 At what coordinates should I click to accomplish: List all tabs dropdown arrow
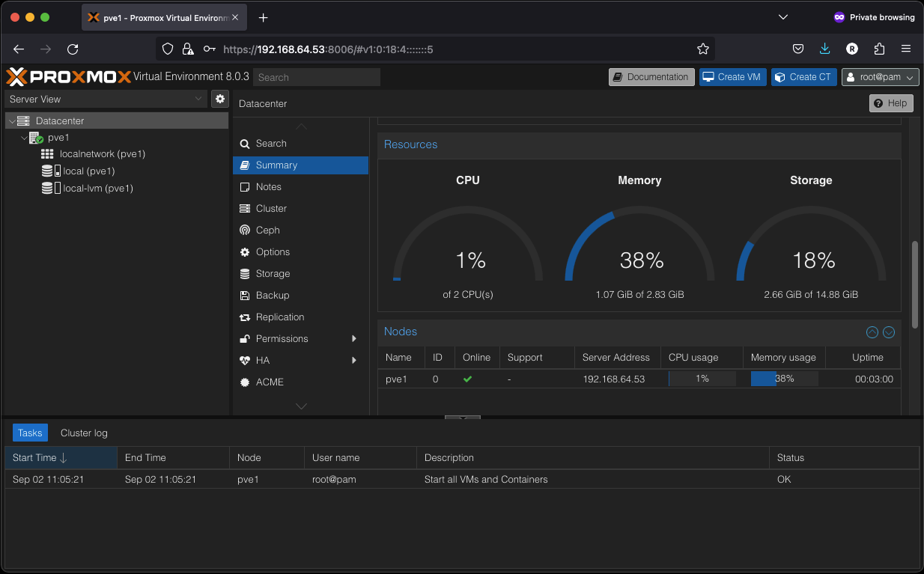[783, 17]
